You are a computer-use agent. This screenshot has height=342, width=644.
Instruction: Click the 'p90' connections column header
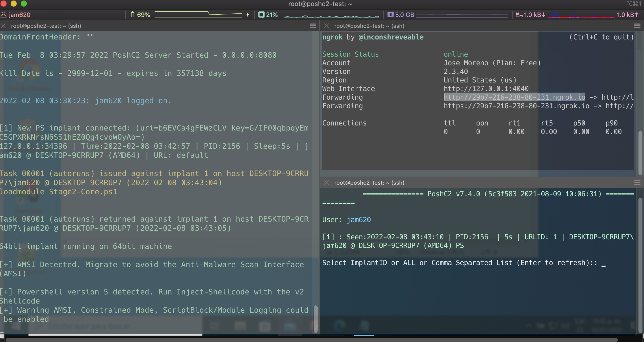pyautogui.click(x=612, y=123)
